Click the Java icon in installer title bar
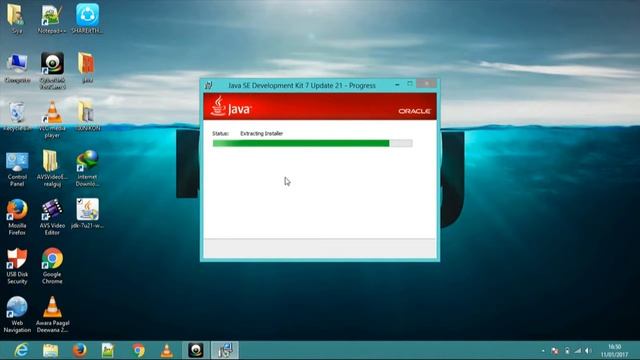 coord(209,85)
